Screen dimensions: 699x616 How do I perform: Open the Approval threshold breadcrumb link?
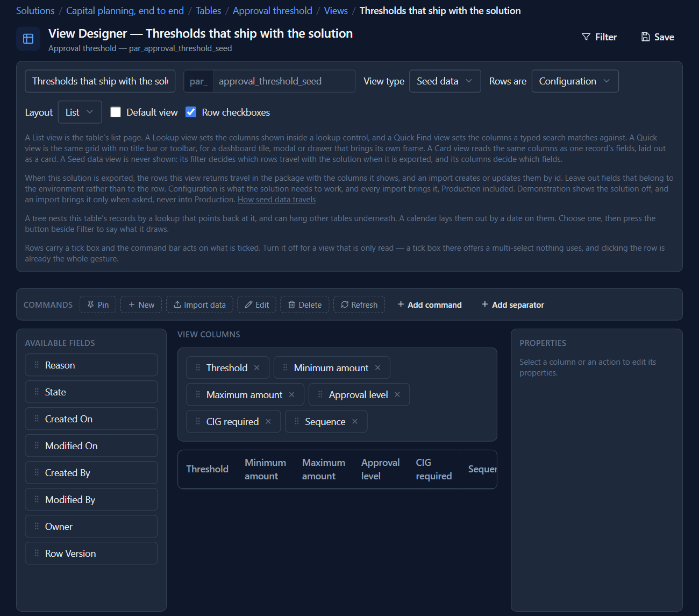[x=273, y=11]
